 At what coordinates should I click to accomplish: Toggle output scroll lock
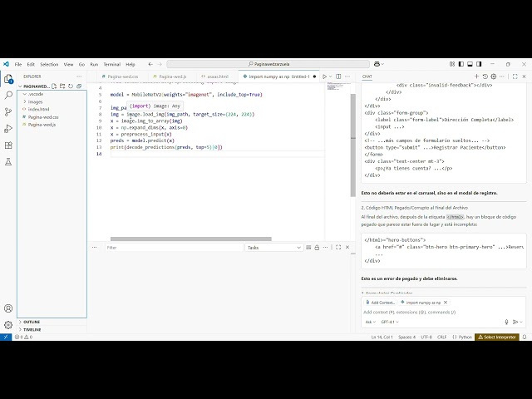coord(317,248)
